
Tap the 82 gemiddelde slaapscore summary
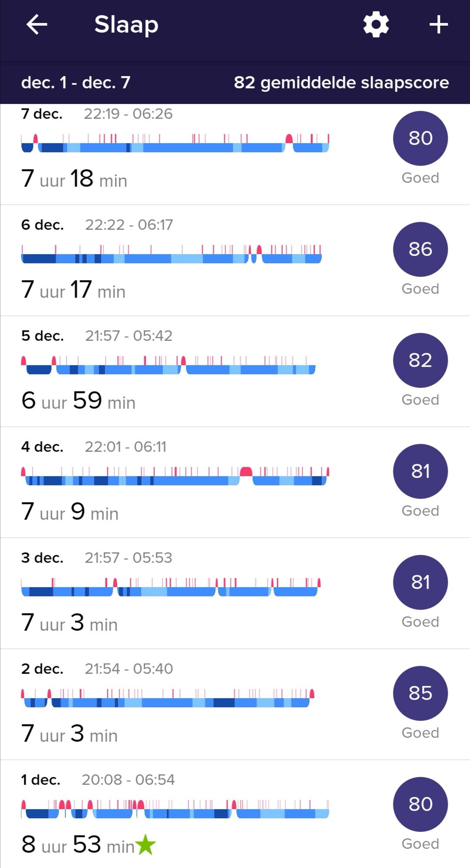click(341, 83)
